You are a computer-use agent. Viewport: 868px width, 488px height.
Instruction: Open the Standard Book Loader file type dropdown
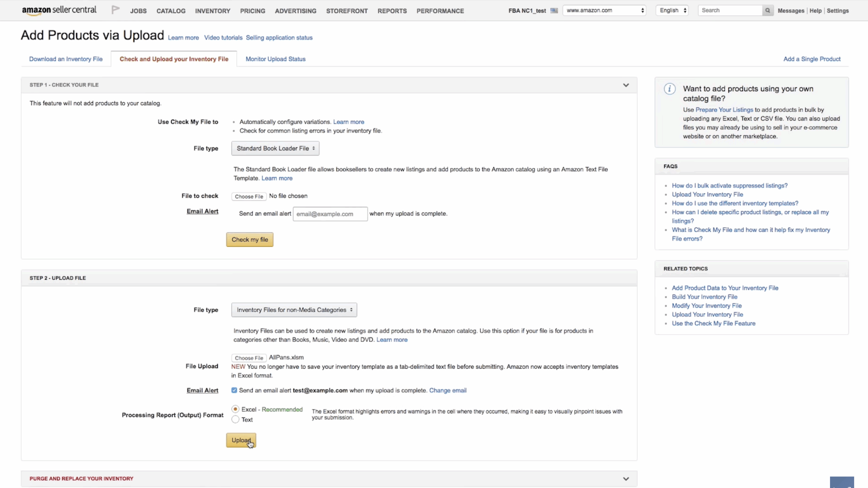click(275, 148)
